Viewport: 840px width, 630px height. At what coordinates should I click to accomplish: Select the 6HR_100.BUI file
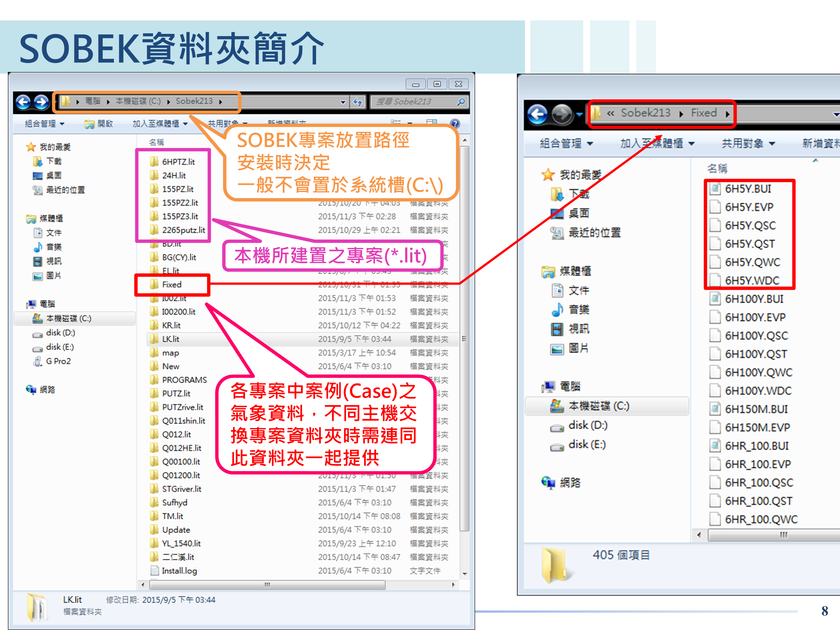click(x=749, y=446)
